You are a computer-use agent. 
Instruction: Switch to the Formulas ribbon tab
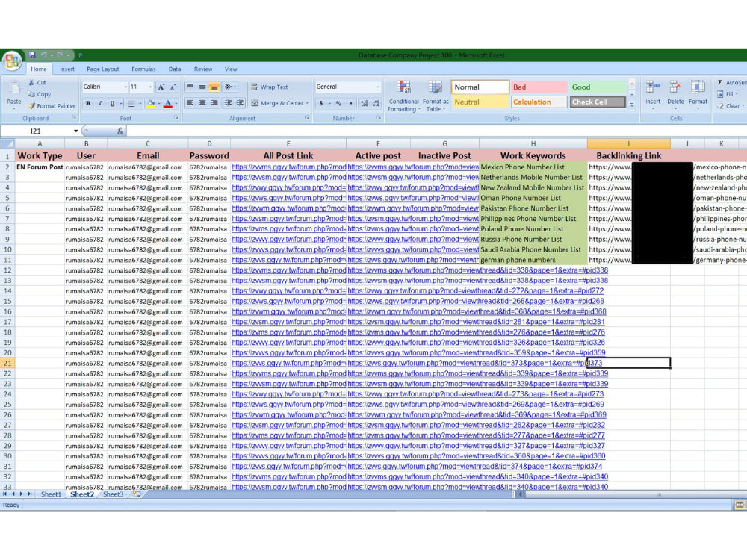tap(143, 69)
